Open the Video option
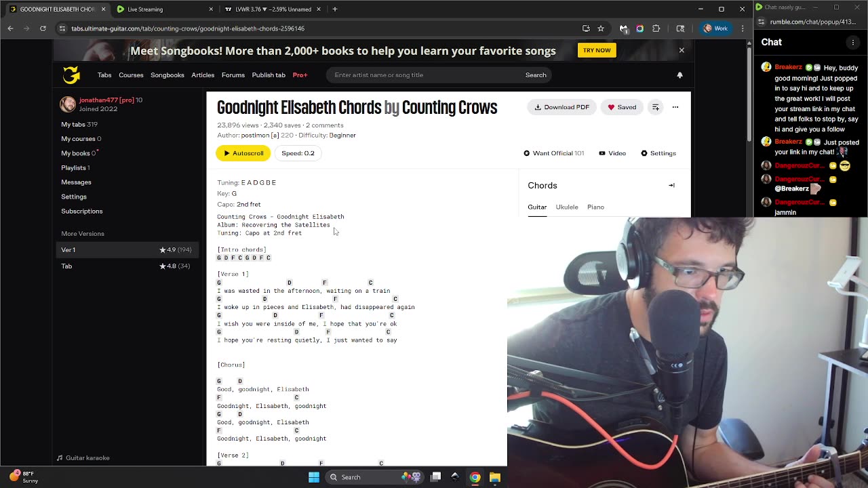Screen dimensions: 868x488 [x=612, y=153]
